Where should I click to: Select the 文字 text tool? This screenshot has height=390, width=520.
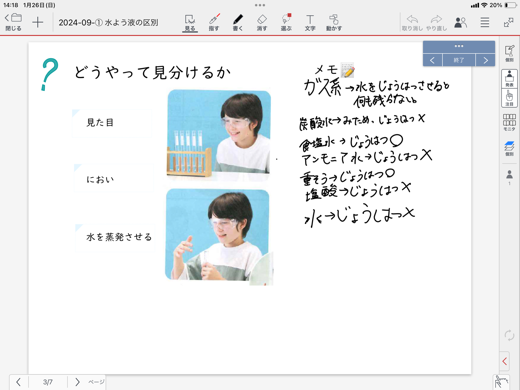(x=310, y=23)
